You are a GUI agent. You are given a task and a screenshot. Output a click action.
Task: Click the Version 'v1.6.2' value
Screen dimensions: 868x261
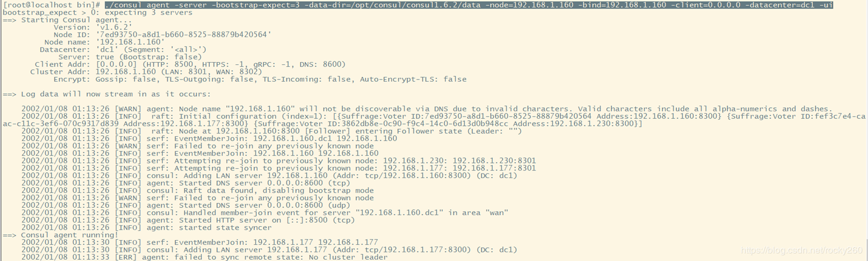point(114,27)
